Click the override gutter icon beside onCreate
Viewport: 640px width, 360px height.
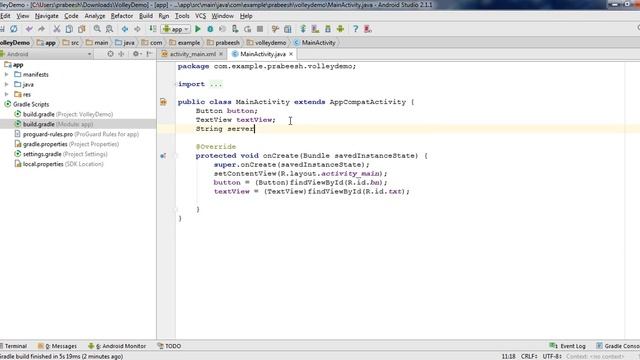163,156
